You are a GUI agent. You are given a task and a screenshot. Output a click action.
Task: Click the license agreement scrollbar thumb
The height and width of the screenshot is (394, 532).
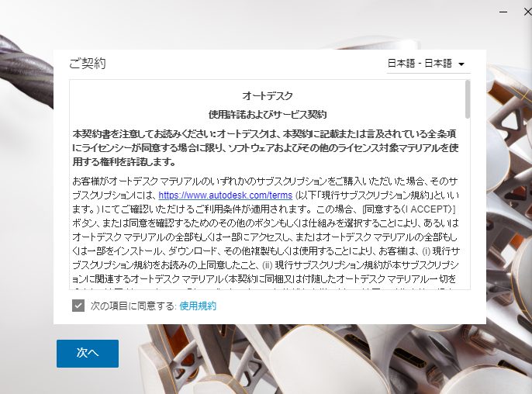point(468,99)
